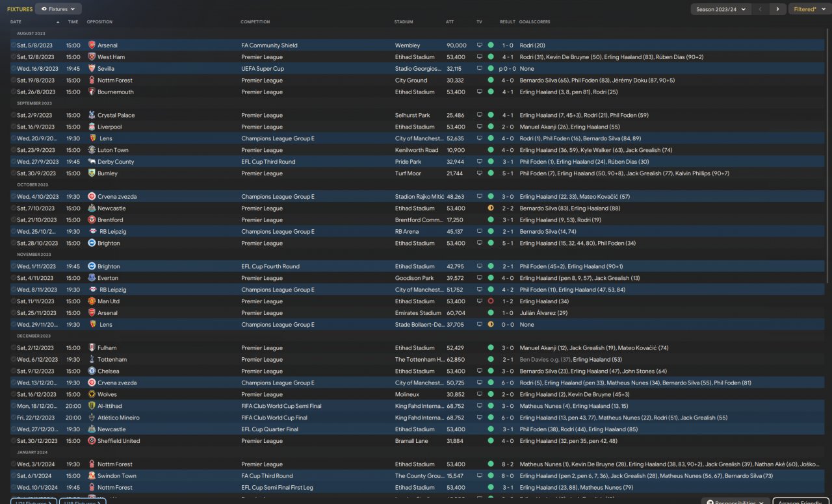Click the Goodison Park stadium name
The width and height of the screenshot is (832, 504).
click(414, 279)
